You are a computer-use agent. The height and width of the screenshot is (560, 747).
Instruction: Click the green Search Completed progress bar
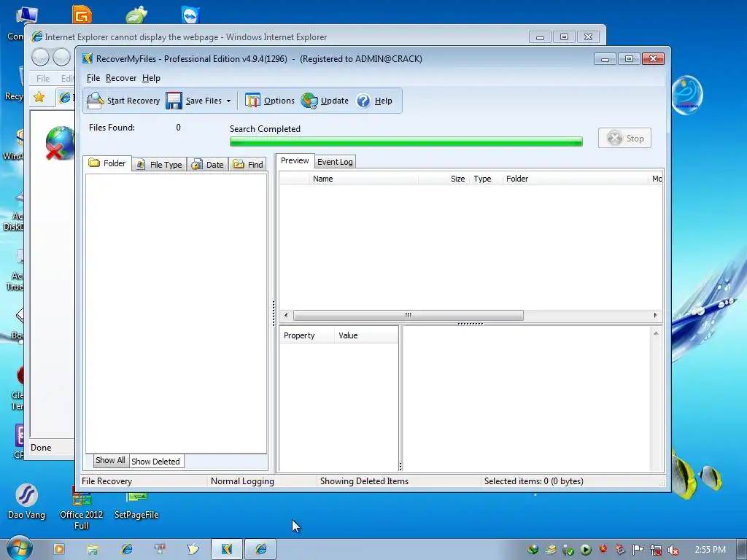(x=406, y=141)
